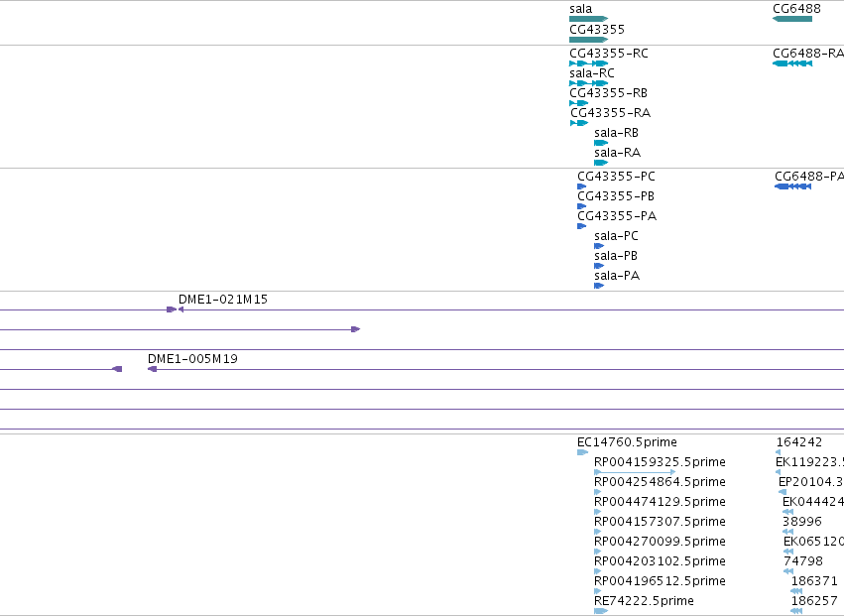The height and width of the screenshot is (616, 844).
Task: Select the DME1-005M19 BAC label
Action: (192, 359)
